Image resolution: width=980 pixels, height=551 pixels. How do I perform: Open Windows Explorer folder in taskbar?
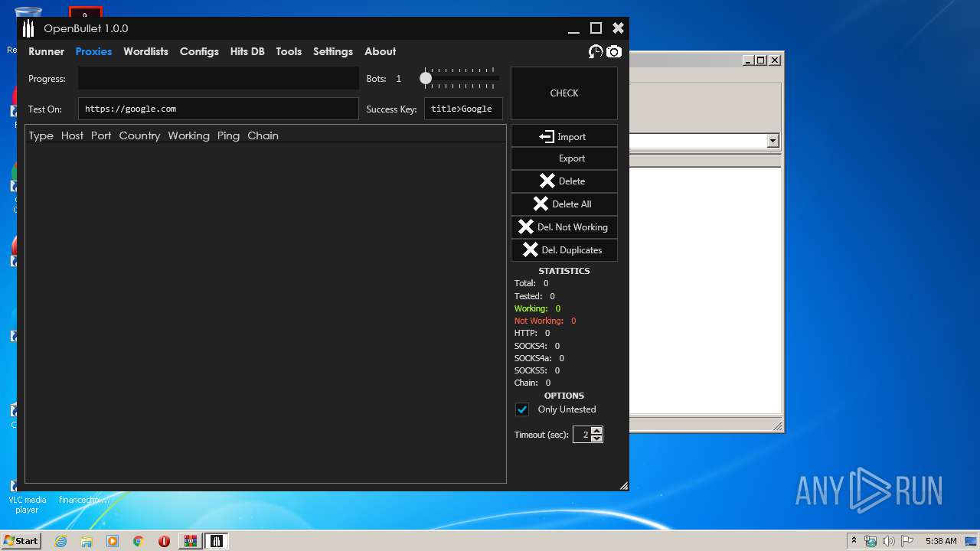[x=87, y=541]
